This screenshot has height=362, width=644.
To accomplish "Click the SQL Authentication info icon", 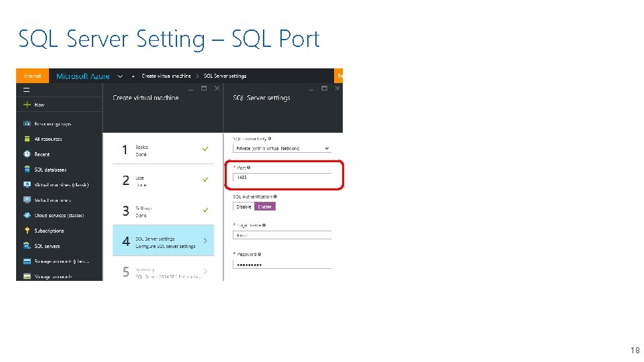I will click(x=275, y=196).
